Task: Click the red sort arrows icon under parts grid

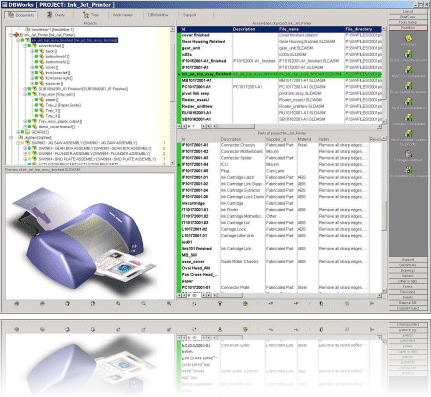Action: pos(194,304)
